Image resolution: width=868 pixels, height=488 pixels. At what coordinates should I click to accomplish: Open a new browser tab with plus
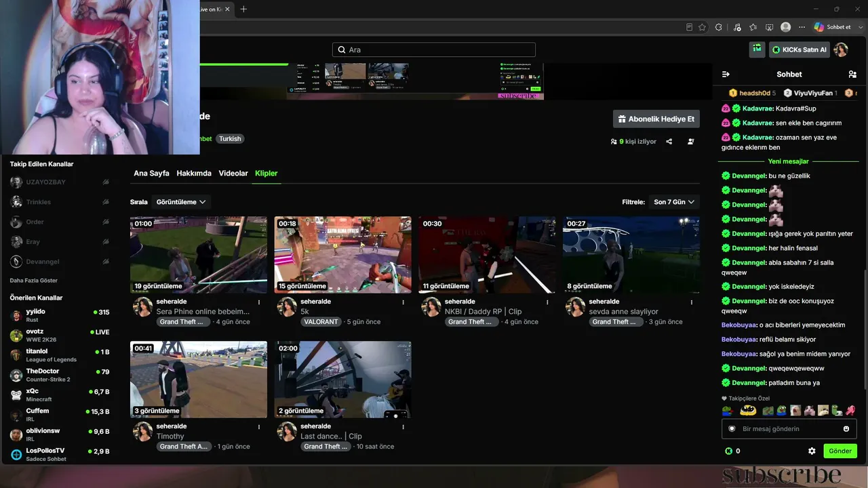click(x=243, y=9)
